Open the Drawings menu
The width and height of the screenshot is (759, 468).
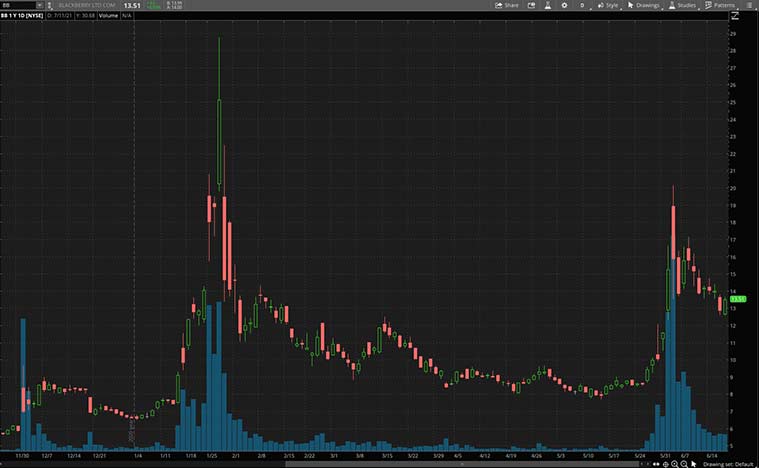(643, 5)
